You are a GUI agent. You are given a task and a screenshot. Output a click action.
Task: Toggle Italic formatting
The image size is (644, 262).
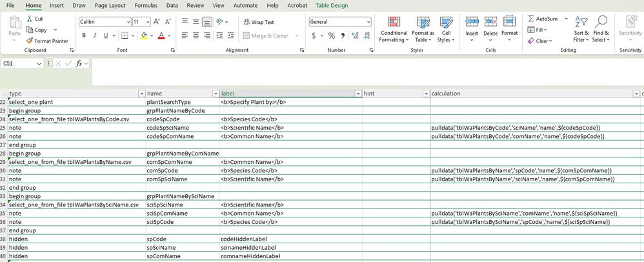click(95, 35)
